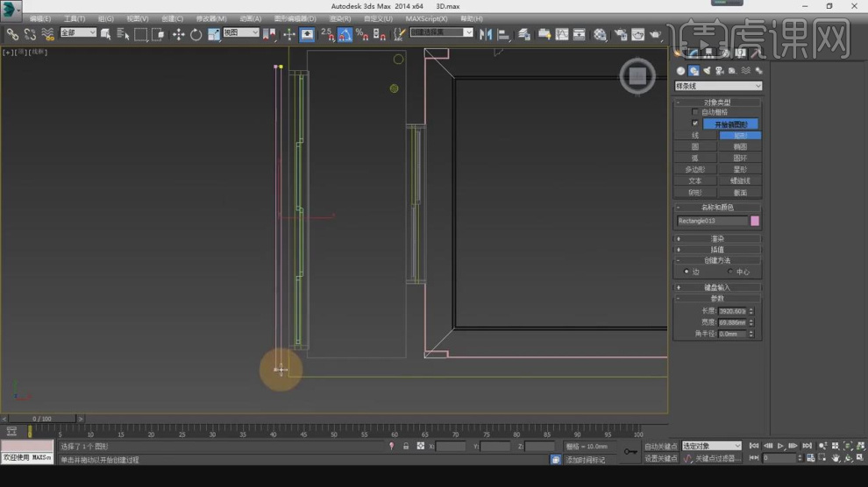Screen dimensions: 868x487
Task: Toggle Percent Snap
Action: click(x=363, y=34)
